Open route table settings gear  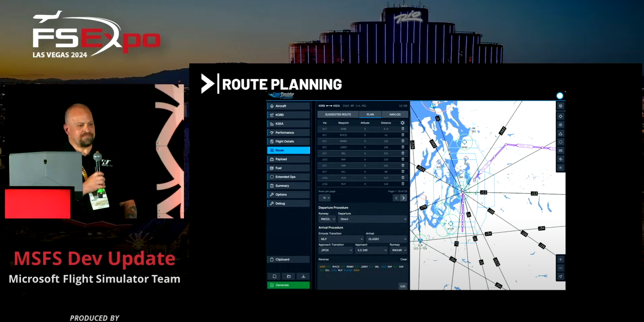402,123
